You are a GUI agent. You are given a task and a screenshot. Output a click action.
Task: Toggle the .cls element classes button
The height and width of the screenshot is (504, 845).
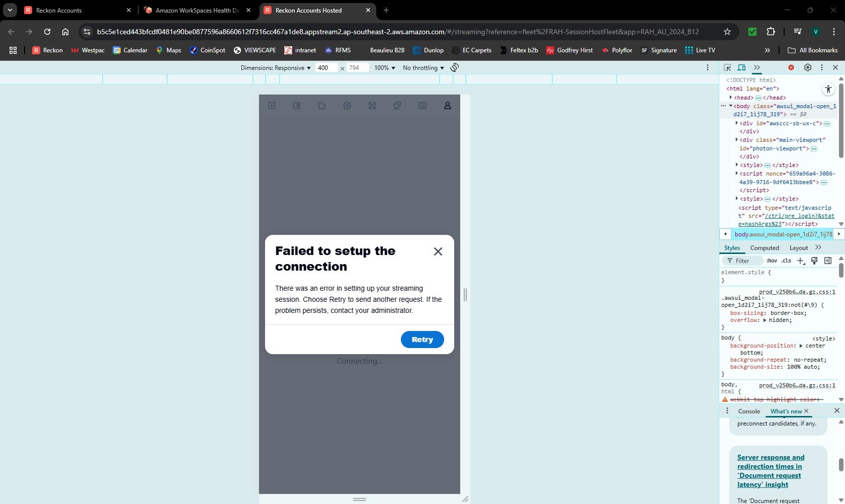coord(786,261)
